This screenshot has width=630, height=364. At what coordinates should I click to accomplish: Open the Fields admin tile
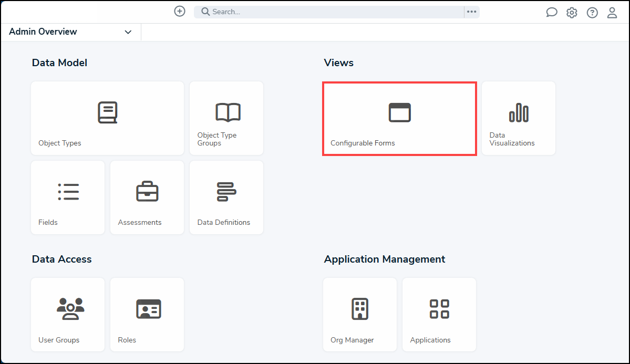[x=67, y=197]
